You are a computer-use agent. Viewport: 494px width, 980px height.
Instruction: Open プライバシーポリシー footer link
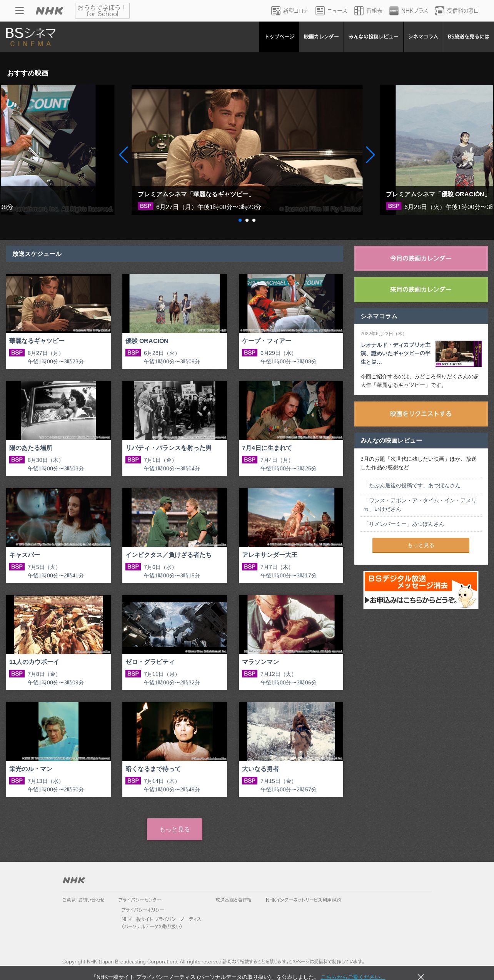click(143, 910)
